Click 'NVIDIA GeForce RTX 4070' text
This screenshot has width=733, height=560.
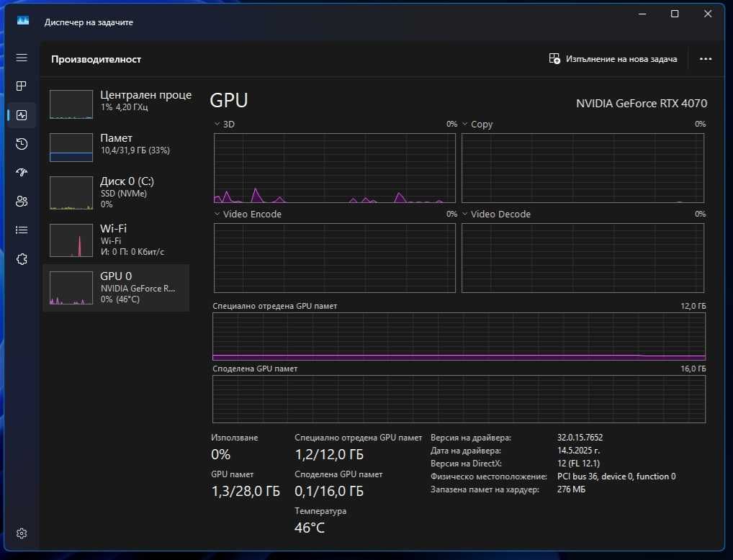tap(642, 104)
